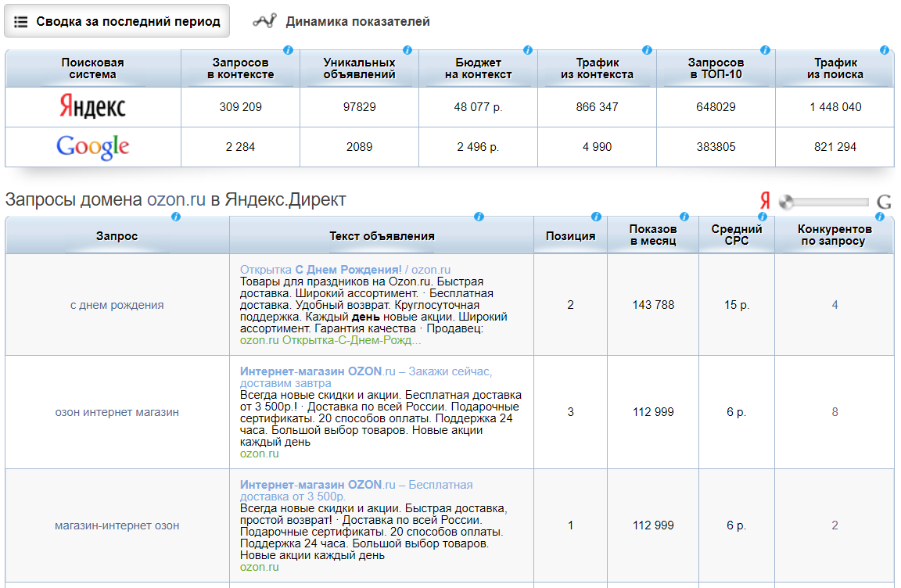Click the list icon in Сводка tab

click(20, 22)
